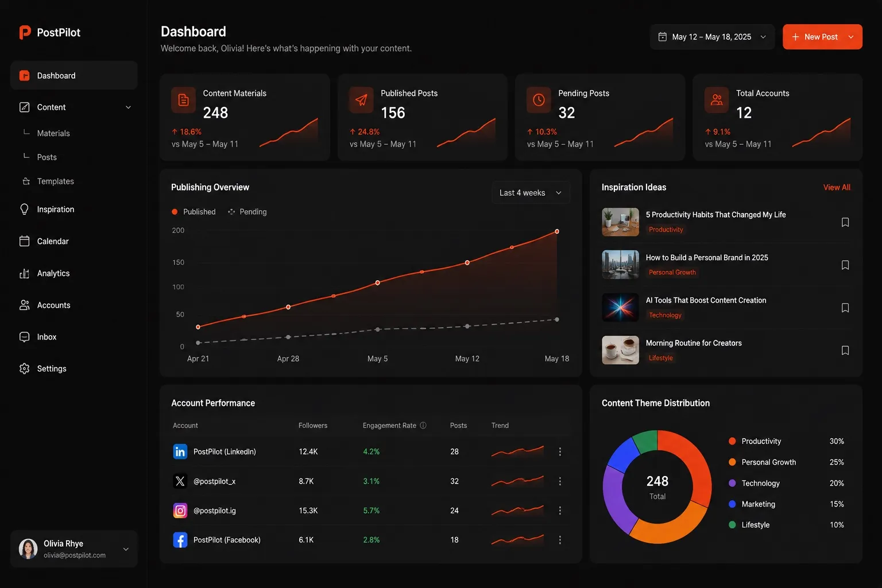Open the New Post dropdown arrow

point(851,37)
